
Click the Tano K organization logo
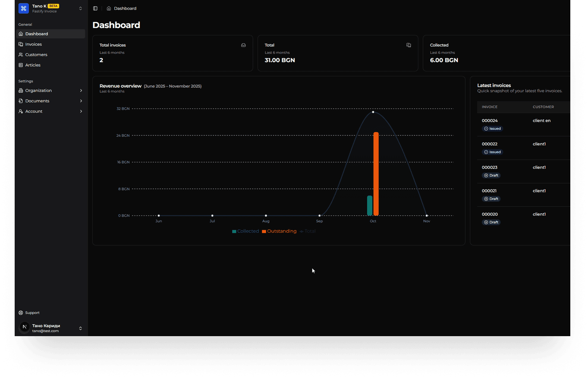click(x=24, y=8)
